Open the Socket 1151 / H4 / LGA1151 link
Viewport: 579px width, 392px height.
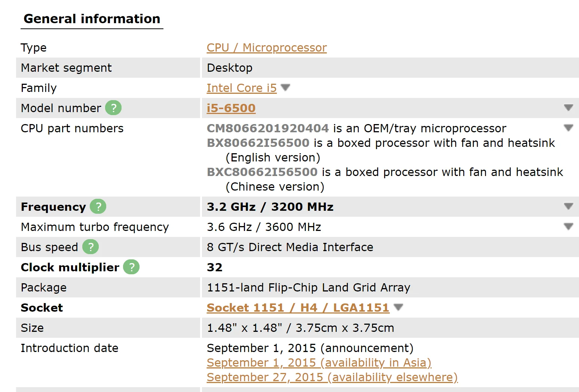point(298,308)
